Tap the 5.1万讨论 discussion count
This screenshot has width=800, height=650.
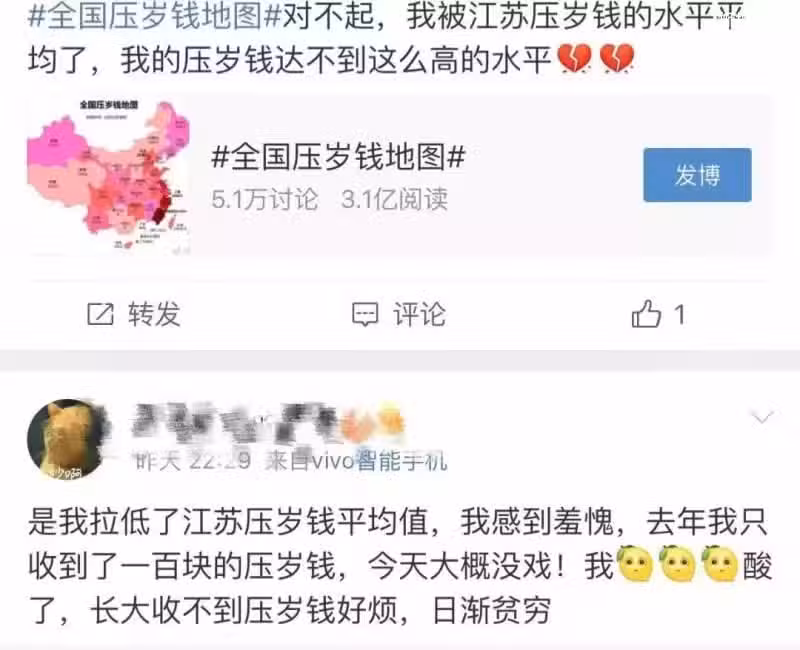pyautogui.click(x=265, y=198)
